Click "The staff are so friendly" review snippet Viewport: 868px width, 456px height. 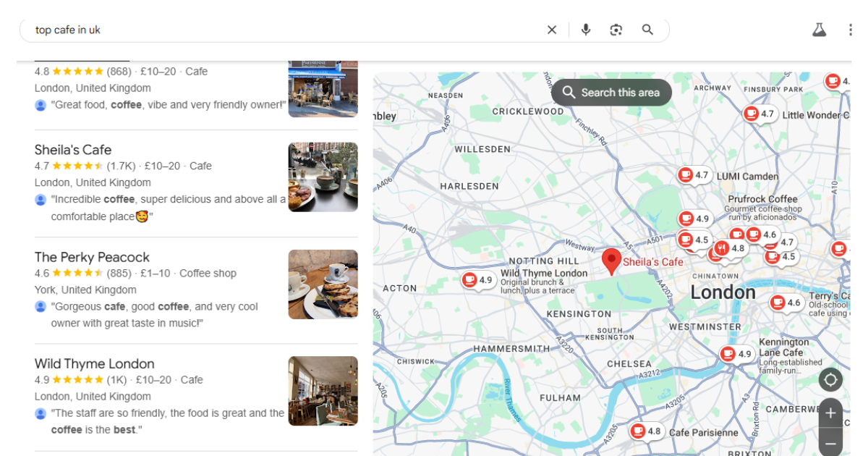tap(168, 421)
